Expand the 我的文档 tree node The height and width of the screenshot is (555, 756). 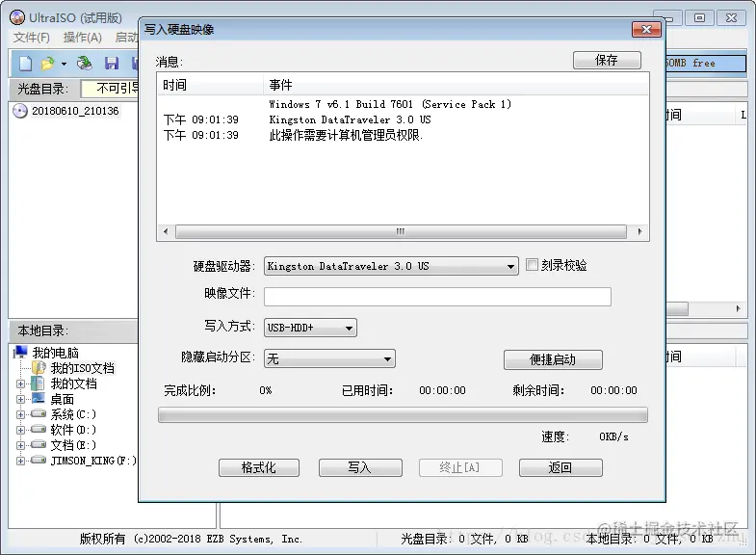pyautogui.click(x=20, y=384)
